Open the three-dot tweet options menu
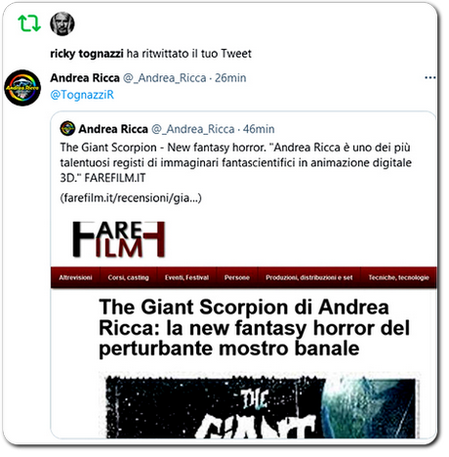The height and width of the screenshot is (457, 449). (430, 78)
